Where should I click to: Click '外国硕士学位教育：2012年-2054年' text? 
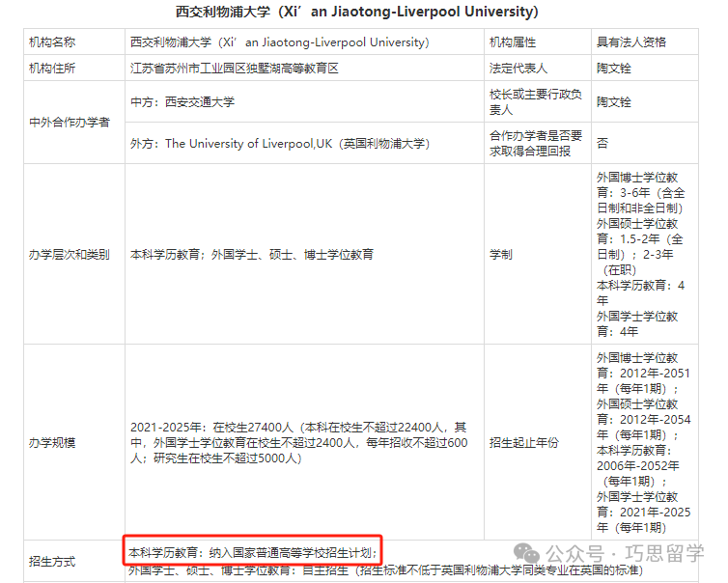tap(643, 419)
